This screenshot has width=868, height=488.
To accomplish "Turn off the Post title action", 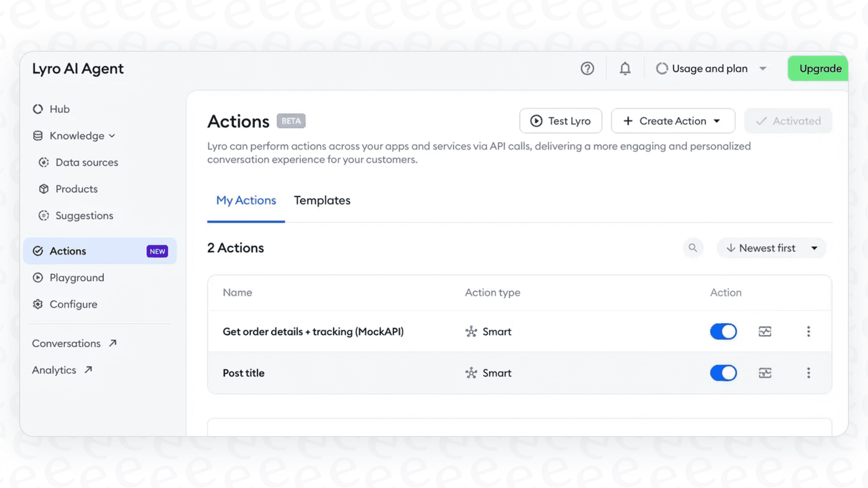I will [723, 373].
